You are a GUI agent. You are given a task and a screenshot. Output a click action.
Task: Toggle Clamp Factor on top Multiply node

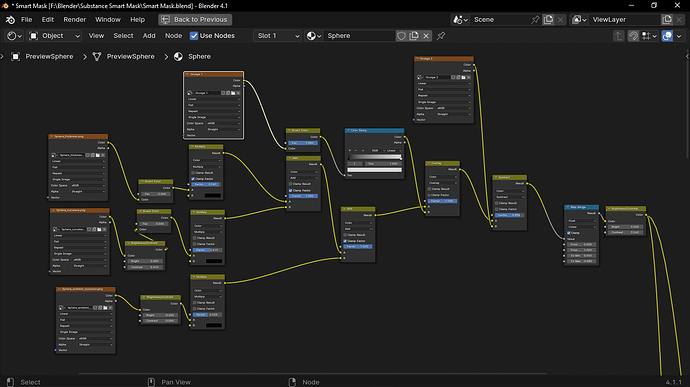[x=193, y=179]
